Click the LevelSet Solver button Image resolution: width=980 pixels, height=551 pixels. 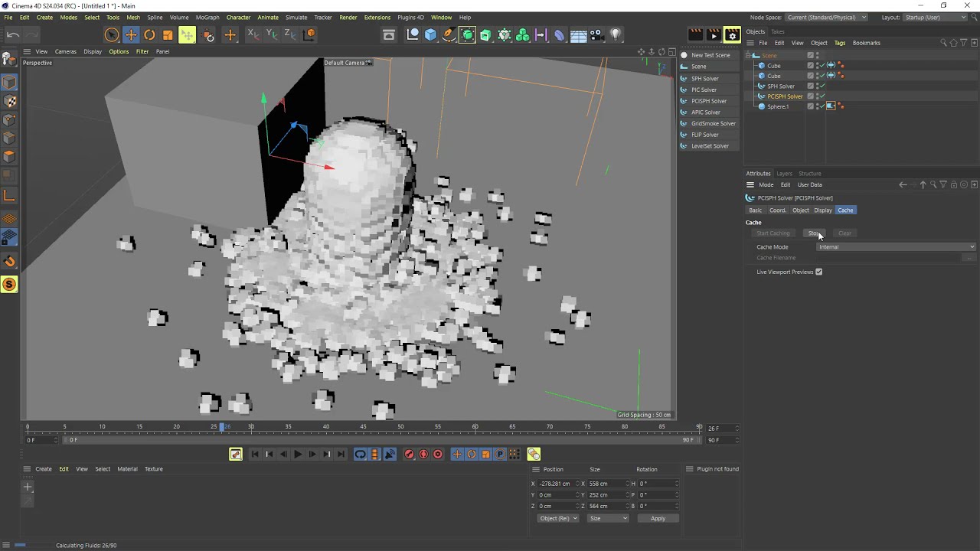tap(710, 146)
